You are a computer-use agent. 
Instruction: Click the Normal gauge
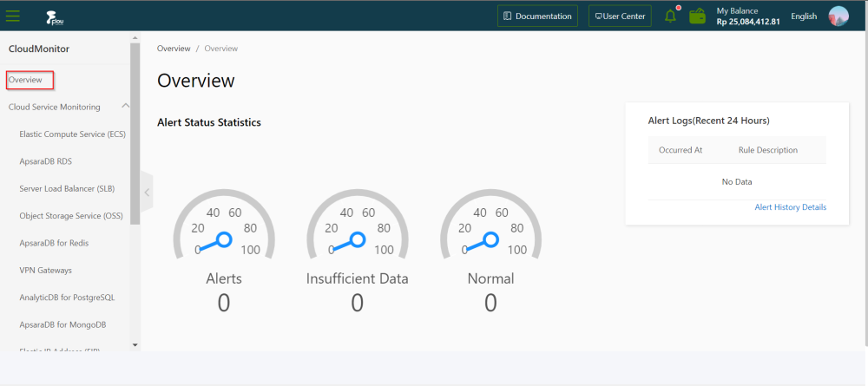point(490,224)
